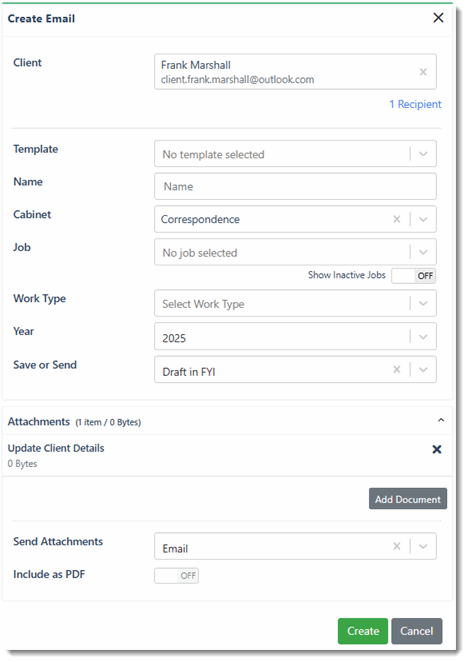Click the Attachments section header text
Screen dimensions: 468x662
click(38, 421)
